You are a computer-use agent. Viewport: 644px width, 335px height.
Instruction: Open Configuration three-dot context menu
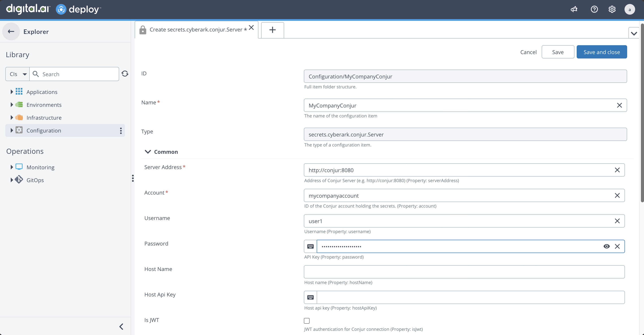(121, 130)
